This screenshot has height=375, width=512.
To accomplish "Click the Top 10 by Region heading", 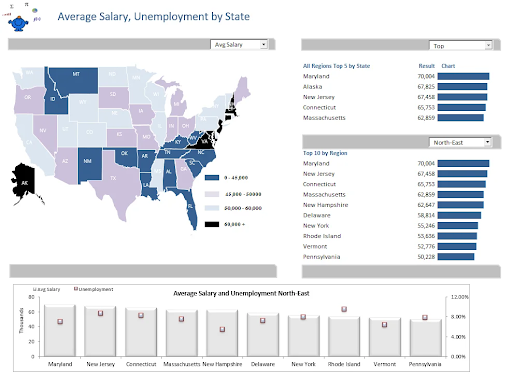I will (325, 153).
